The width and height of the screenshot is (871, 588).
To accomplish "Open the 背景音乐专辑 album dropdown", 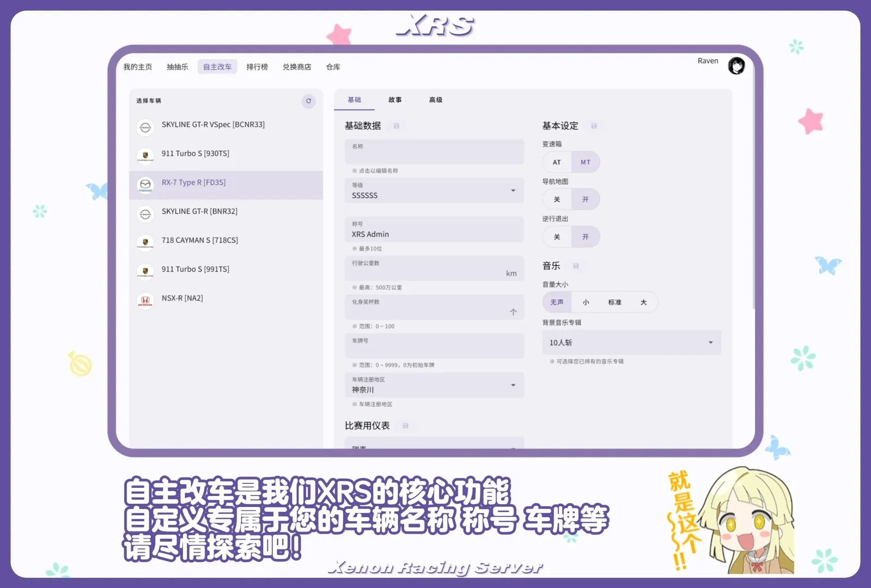I will click(710, 342).
